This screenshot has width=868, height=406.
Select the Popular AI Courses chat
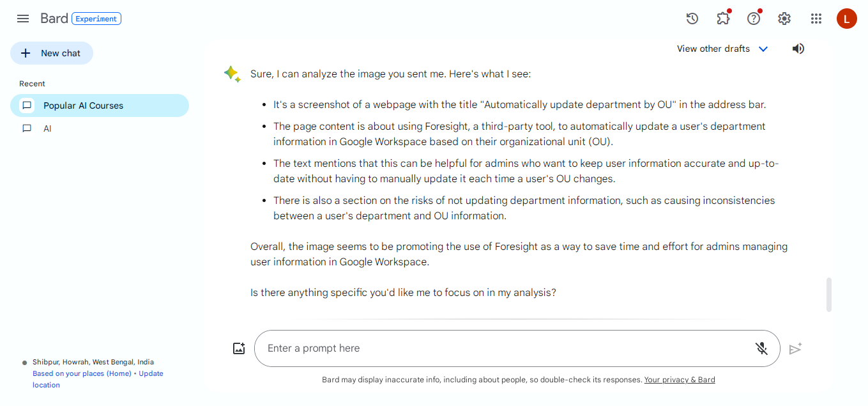[82, 105]
